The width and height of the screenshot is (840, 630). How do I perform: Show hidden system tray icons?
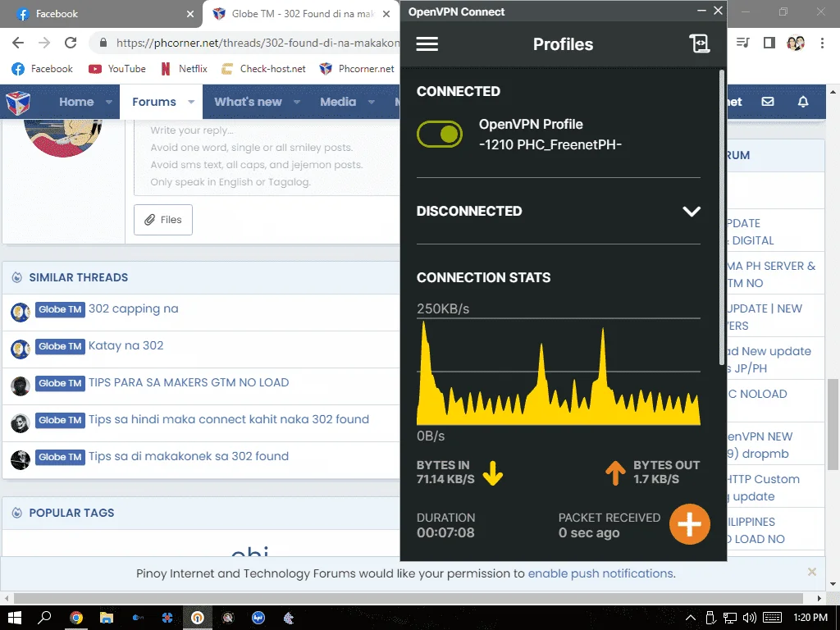pos(691,618)
